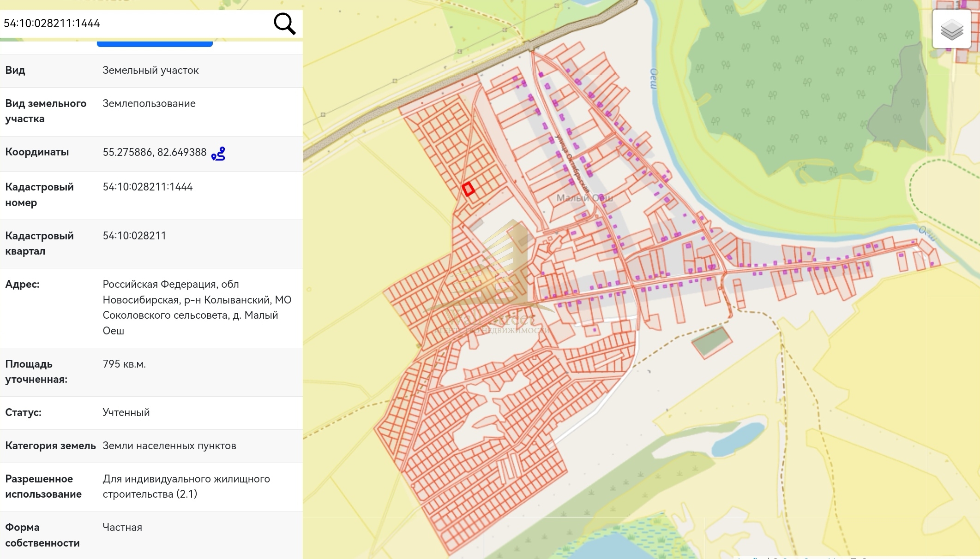The image size is (980, 559).
Task: Click coordinates value 55.275886, 82.649388
Action: point(155,152)
